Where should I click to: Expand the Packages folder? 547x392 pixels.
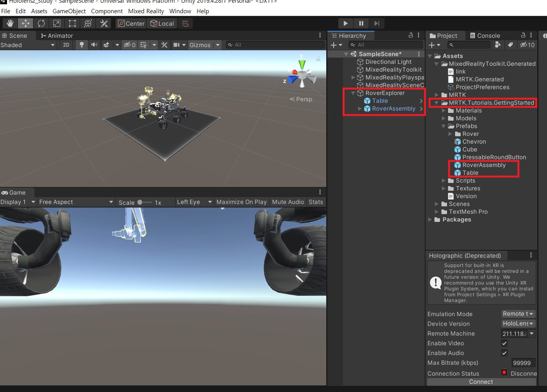point(430,220)
